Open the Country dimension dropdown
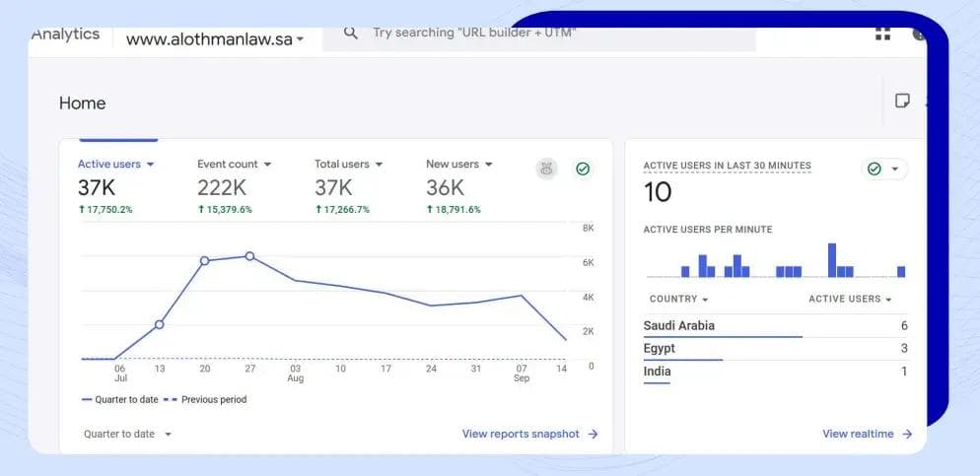 678,299
